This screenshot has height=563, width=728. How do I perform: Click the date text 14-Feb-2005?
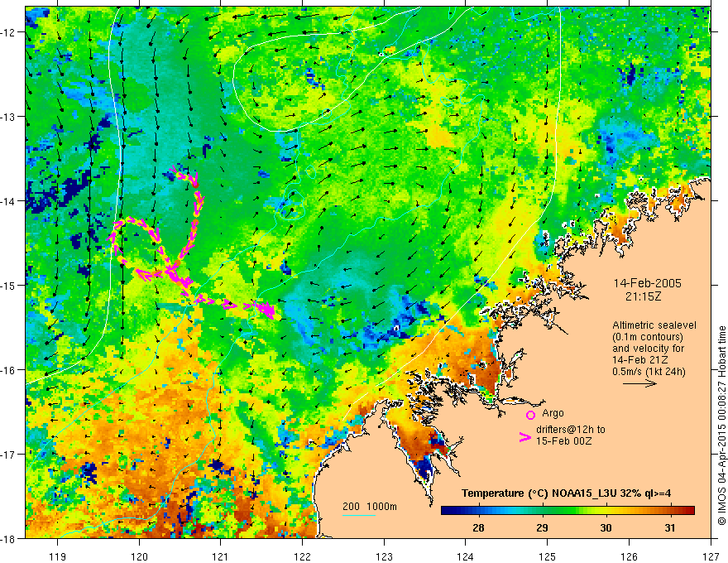(647, 283)
